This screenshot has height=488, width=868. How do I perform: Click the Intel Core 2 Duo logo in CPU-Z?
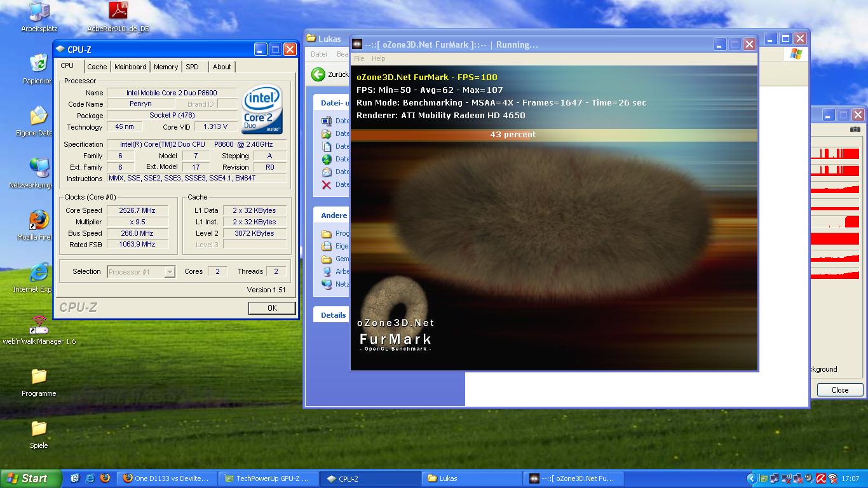263,110
